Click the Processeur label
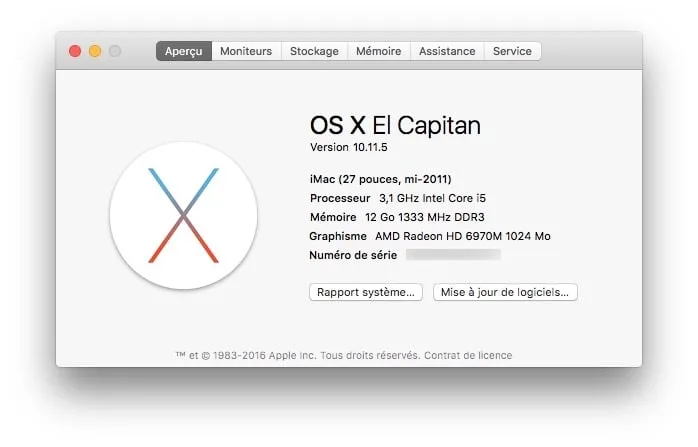Viewport: 698px width, 447px height. click(x=340, y=198)
